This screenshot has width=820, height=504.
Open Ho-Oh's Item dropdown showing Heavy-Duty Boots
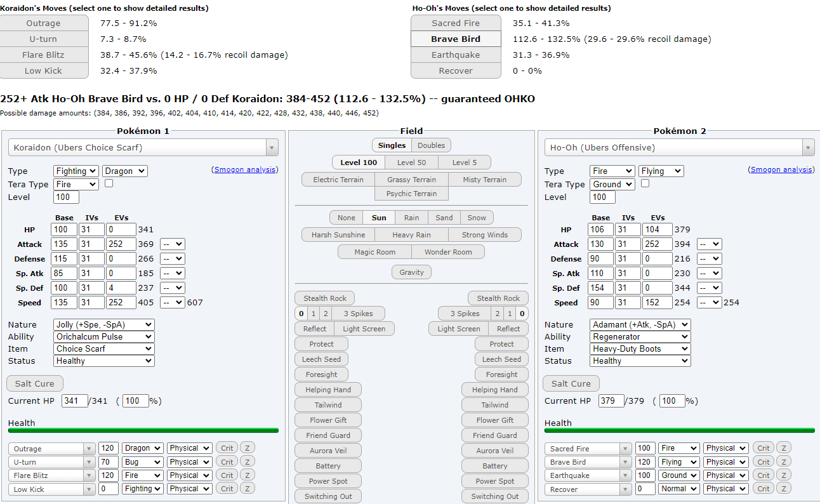click(x=640, y=348)
